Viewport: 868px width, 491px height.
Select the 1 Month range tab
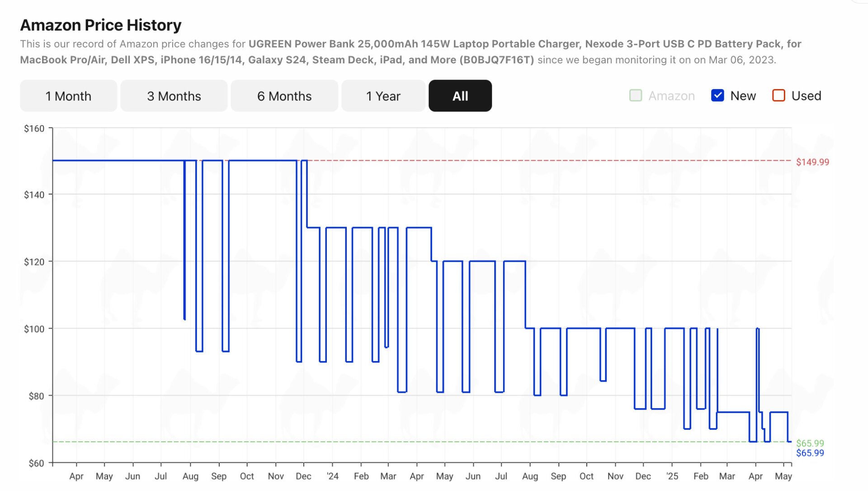[68, 96]
